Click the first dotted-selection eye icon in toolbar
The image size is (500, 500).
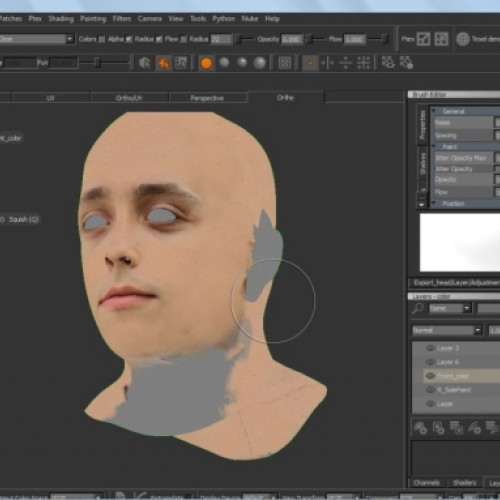(x=388, y=62)
